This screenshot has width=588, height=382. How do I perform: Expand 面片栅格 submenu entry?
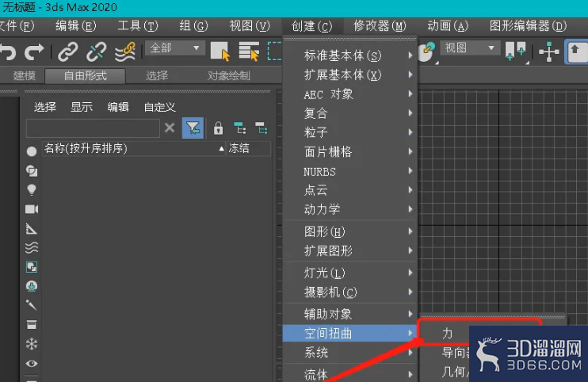coord(350,152)
